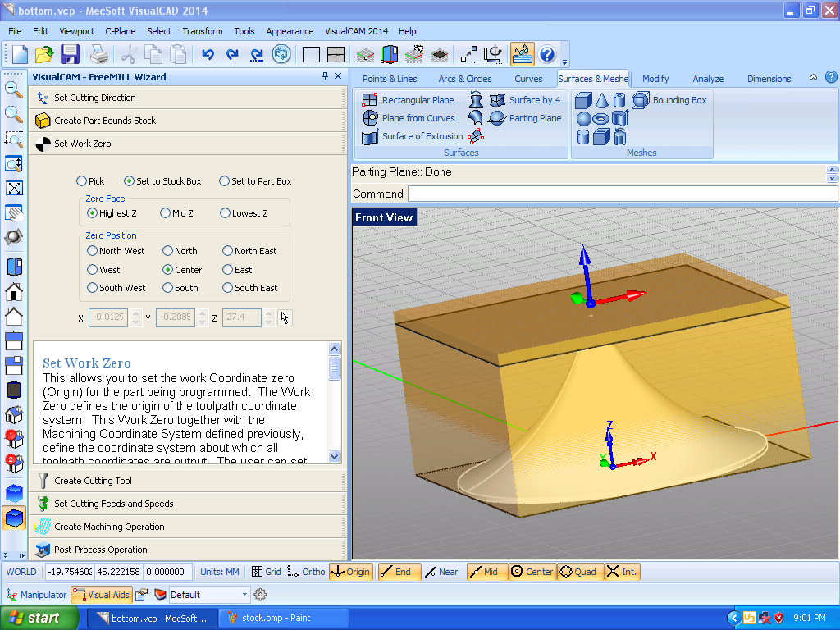Click the New file icon
The image size is (840, 630).
[x=20, y=55]
